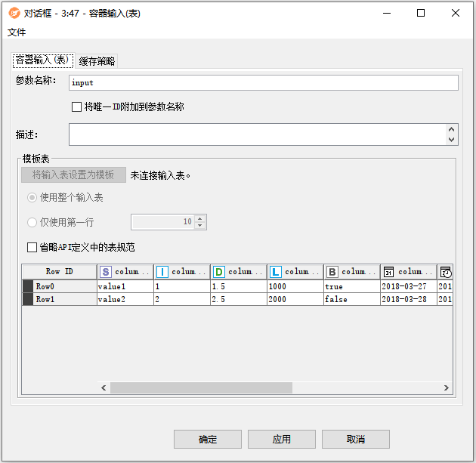Enable 将唯一ID附加到参数名称 checkbox
The width and height of the screenshot is (476, 463).
[76, 107]
